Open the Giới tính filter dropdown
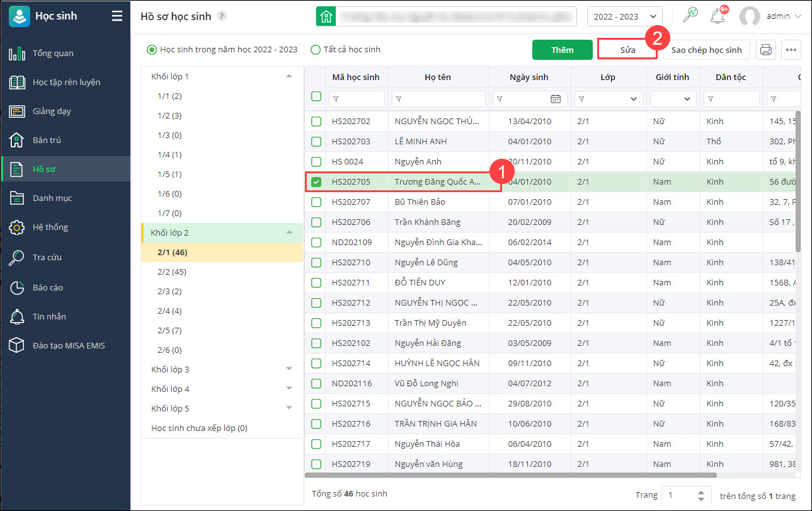Image resolution: width=812 pixels, height=511 pixels. tap(673, 99)
